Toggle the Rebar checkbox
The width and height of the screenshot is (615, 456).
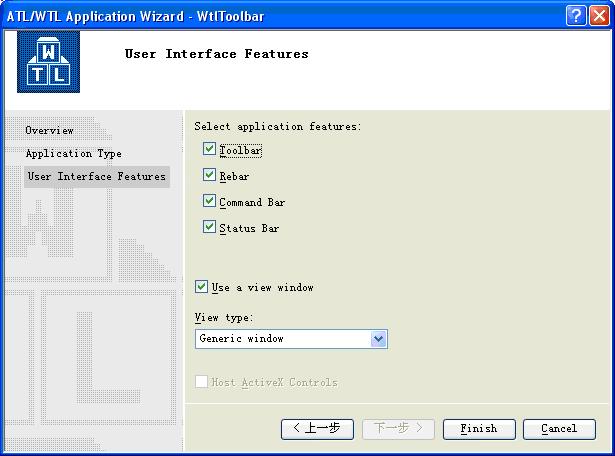(x=209, y=174)
